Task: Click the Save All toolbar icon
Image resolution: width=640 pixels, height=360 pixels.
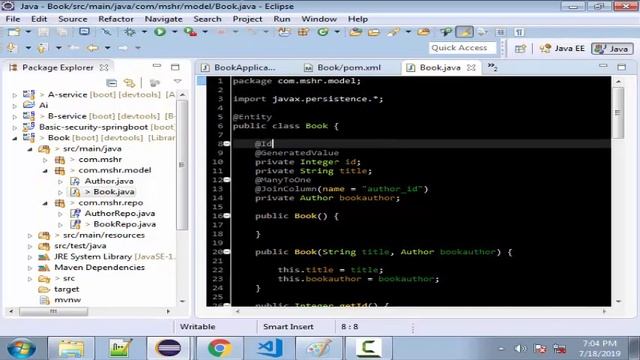Action: point(62,32)
